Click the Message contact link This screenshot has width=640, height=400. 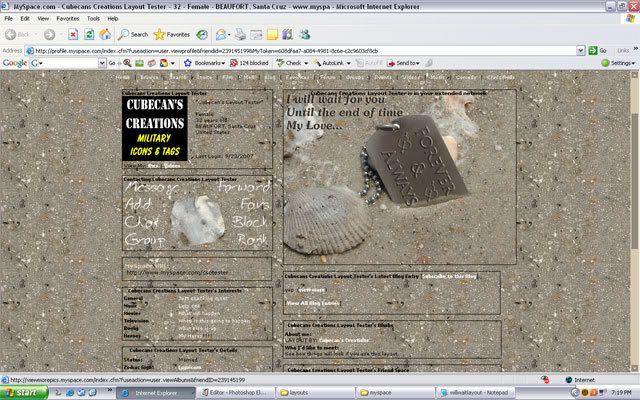tap(151, 187)
